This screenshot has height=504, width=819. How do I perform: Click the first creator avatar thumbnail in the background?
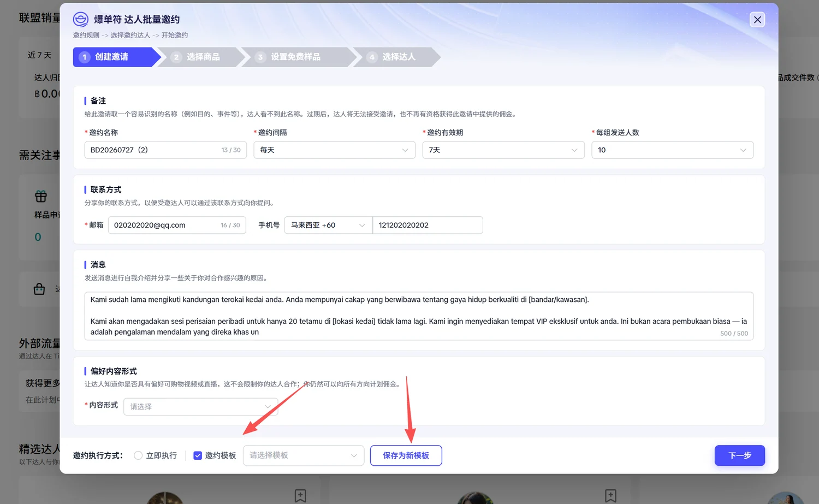pos(164,497)
